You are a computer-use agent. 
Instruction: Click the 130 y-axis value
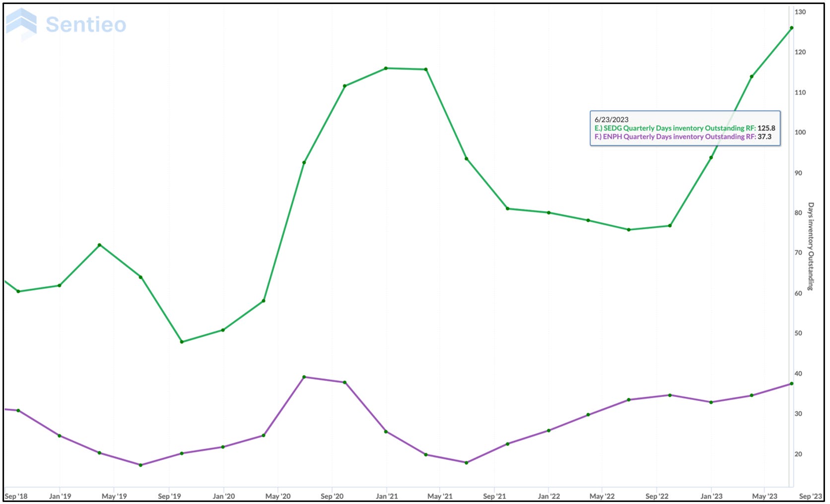pos(800,12)
